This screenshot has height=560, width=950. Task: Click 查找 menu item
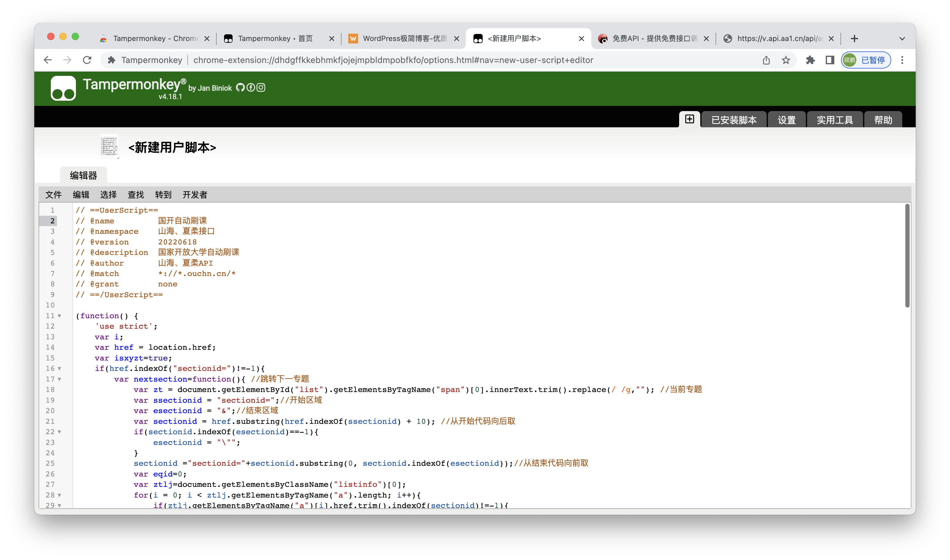[x=135, y=195]
